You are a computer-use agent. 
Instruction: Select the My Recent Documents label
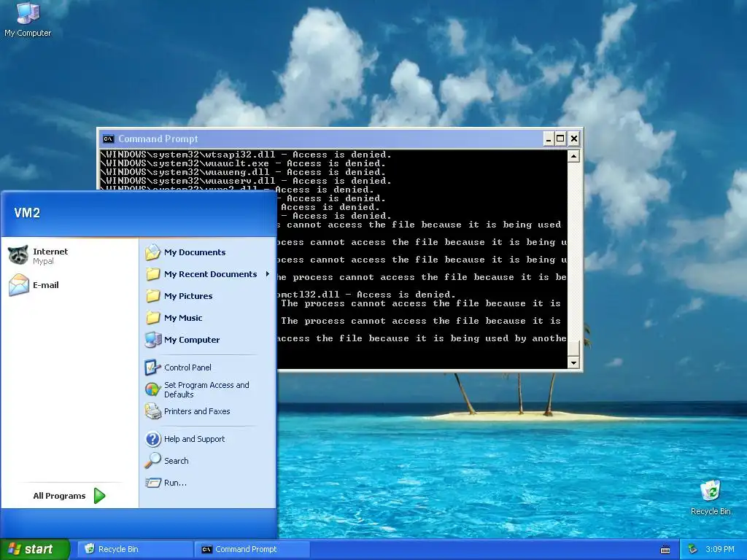tap(211, 274)
